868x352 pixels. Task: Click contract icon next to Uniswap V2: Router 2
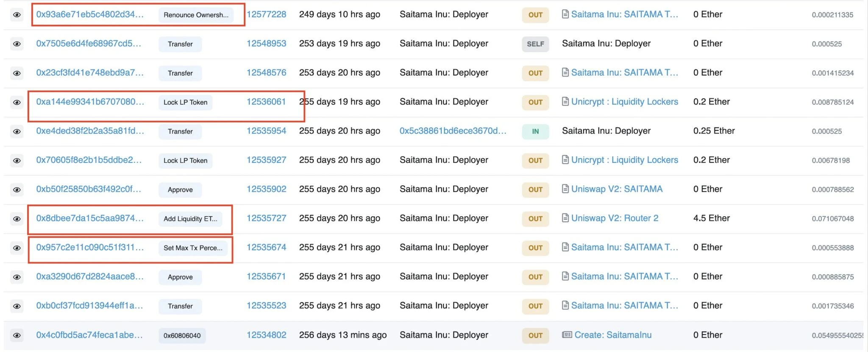(565, 218)
